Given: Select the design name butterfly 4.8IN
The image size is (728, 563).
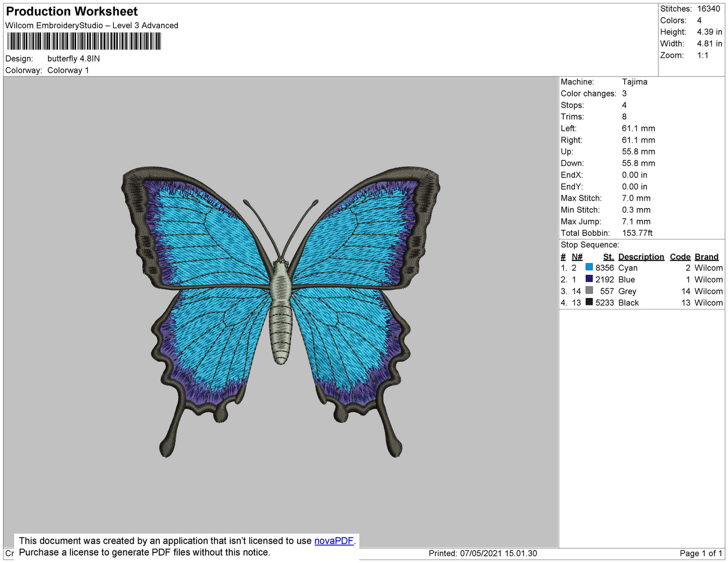Looking at the screenshot, I should (74, 58).
